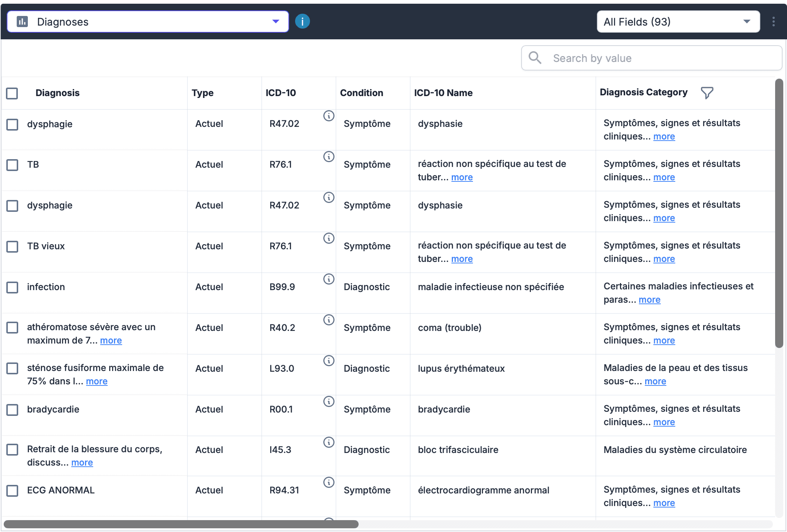Click more link in ECG ANORMAL category cell
The width and height of the screenshot is (787, 532).
click(x=664, y=503)
